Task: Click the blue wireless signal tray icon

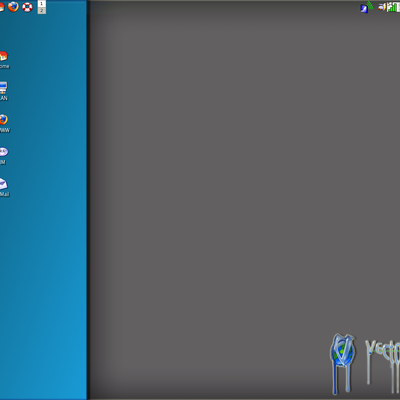Action: tap(367, 7)
